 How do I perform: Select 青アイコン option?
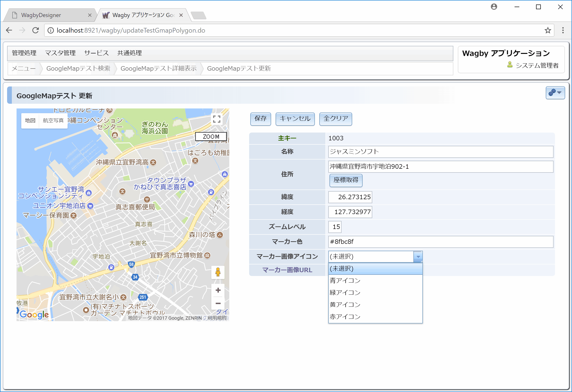[x=375, y=280]
